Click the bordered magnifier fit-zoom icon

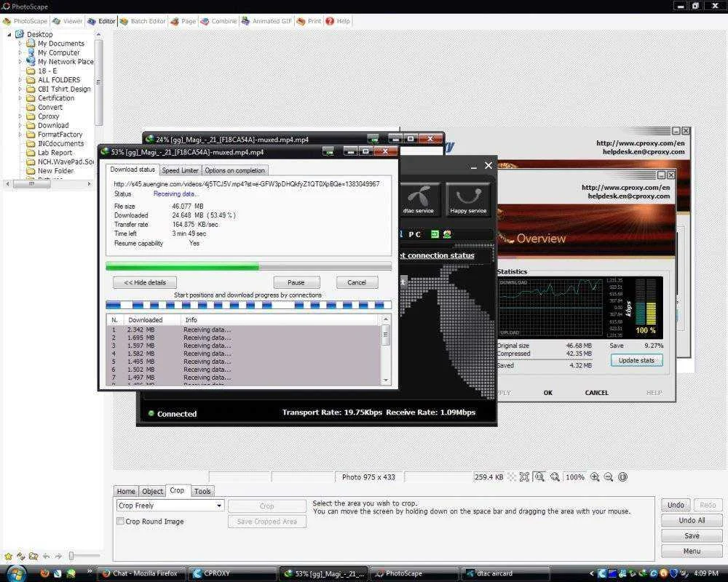click(x=539, y=477)
